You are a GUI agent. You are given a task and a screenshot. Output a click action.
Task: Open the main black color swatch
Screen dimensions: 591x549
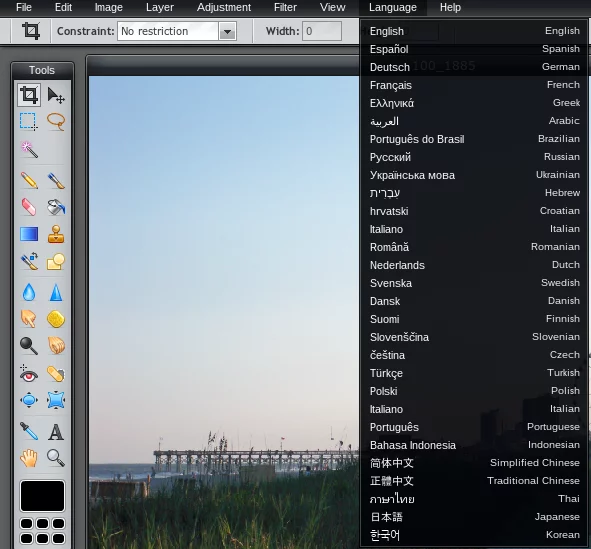point(42,496)
